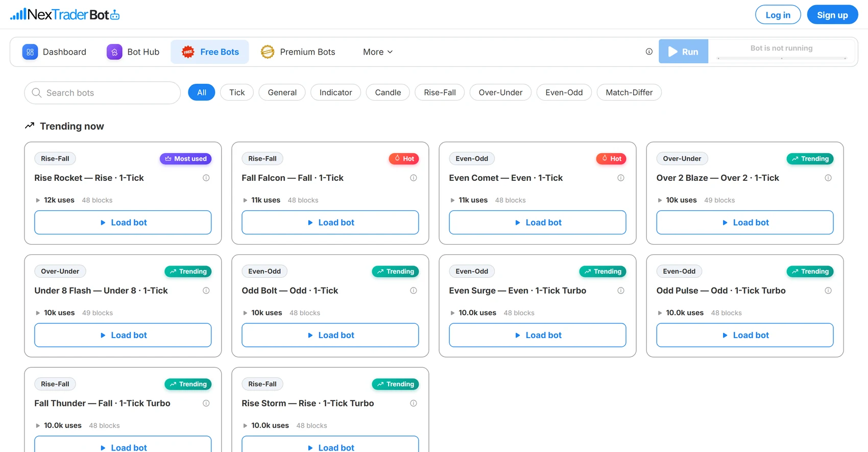Open the Dashboard tab
This screenshot has width=868, height=452.
[55, 52]
